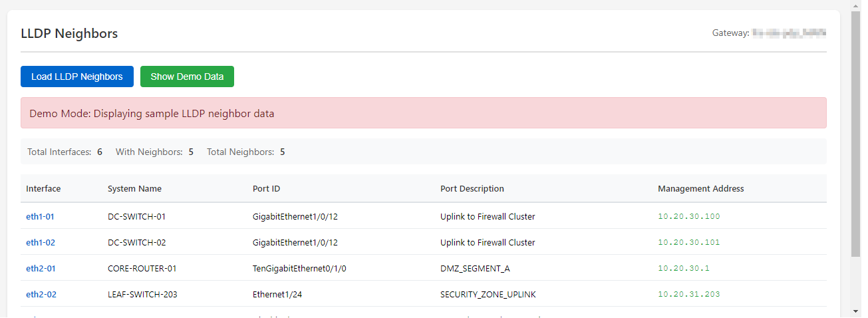Image resolution: width=868 pixels, height=318 pixels.
Task: Click the vertical scrollbar thumb
Action: 855,133
